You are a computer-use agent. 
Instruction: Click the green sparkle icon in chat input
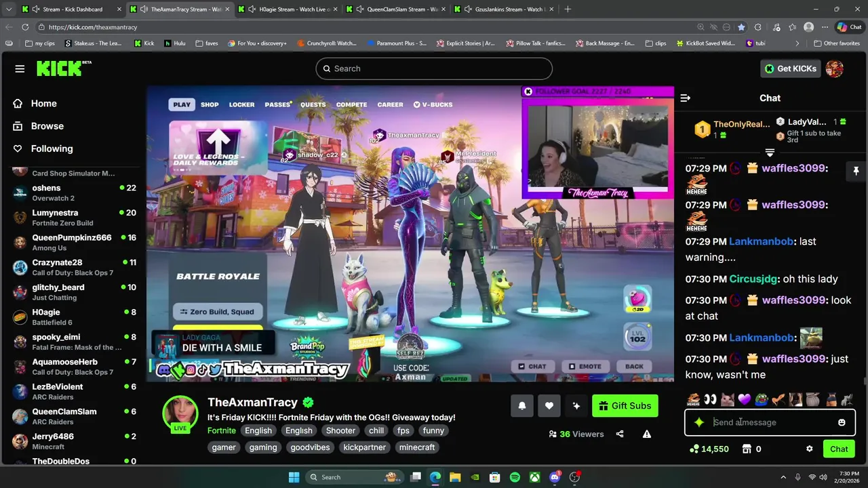coord(699,422)
